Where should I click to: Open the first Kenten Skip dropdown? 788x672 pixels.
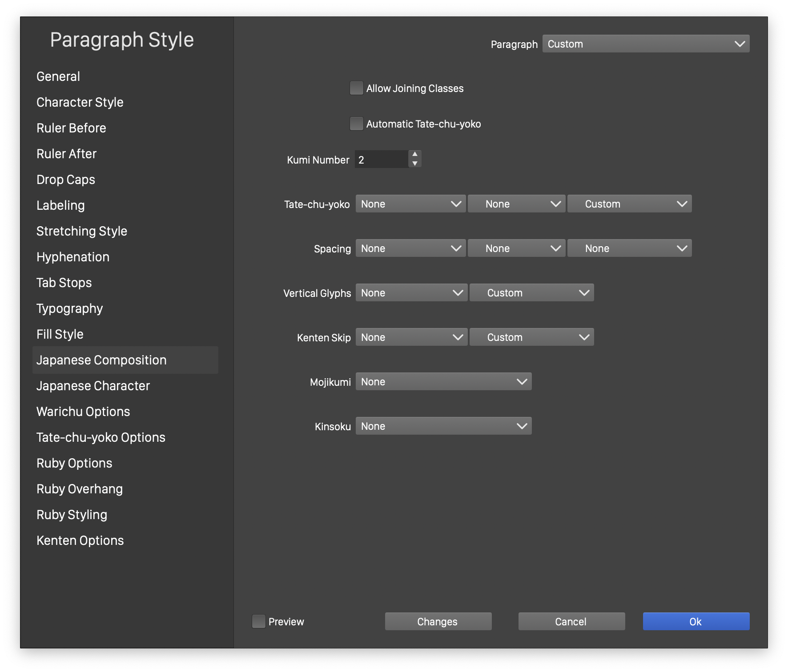coord(411,337)
